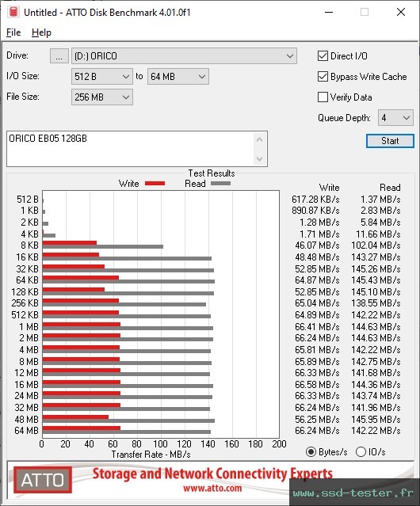Open the File menu
The height and width of the screenshot is (506, 420).
click(x=13, y=32)
